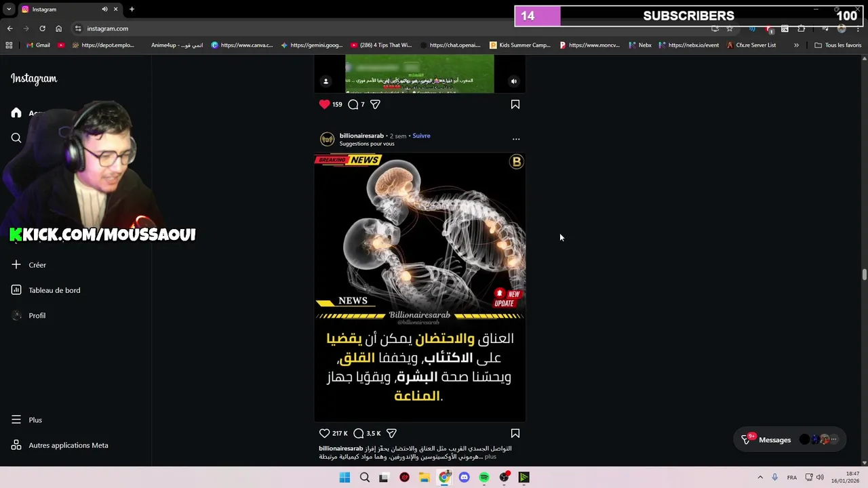Open billionairesarab name in caption
868x488 pixels.
click(340, 449)
